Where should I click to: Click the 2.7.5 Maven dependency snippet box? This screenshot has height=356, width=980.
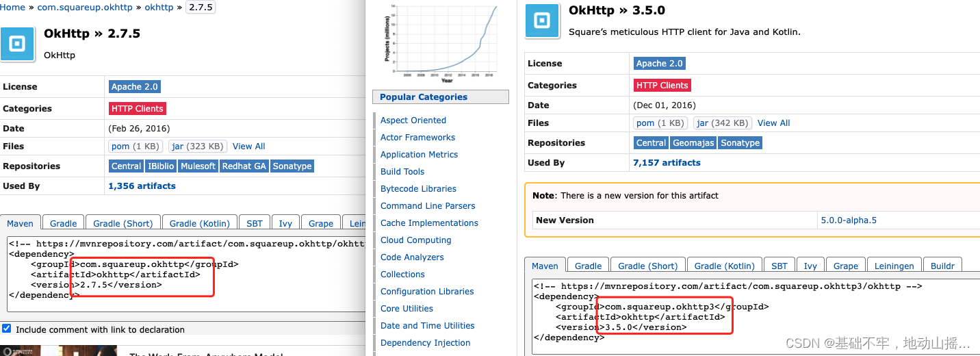tap(186, 274)
